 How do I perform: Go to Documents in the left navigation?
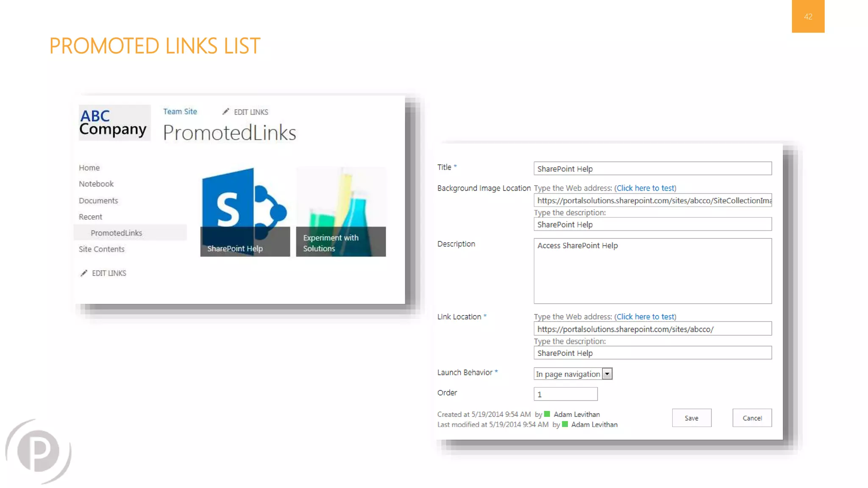pyautogui.click(x=98, y=201)
